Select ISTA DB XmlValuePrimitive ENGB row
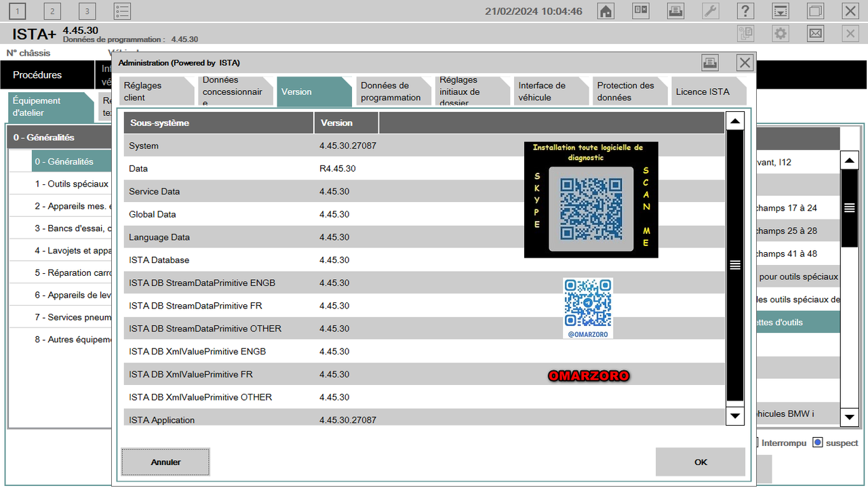 pyautogui.click(x=424, y=352)
